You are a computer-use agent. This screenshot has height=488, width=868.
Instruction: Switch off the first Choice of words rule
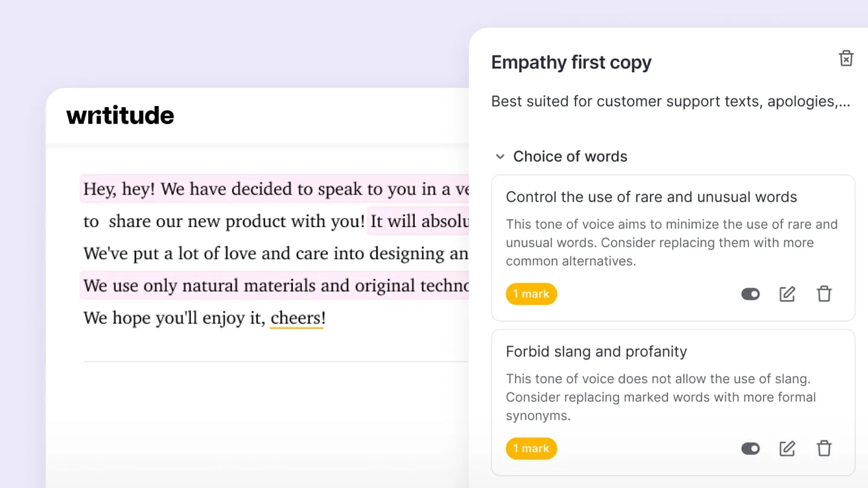coord(750,294)
